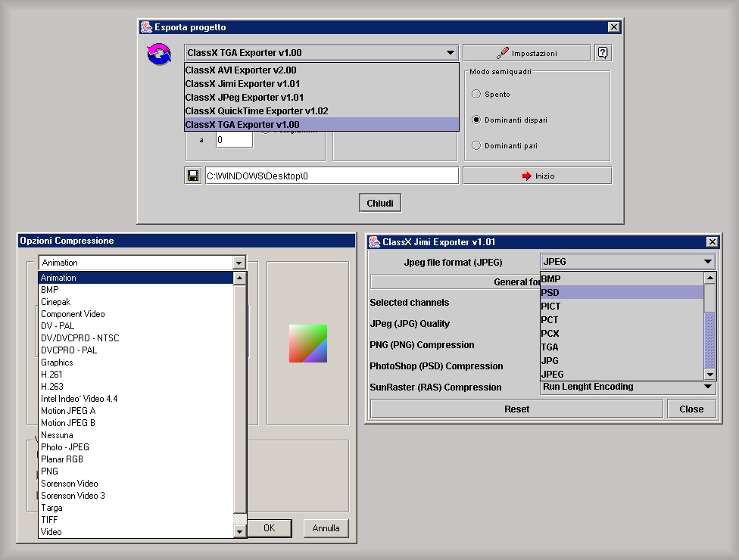The width and height of the screenshot is (739, 560).
Task: Click the export path text field
Action: click(332, 176)
